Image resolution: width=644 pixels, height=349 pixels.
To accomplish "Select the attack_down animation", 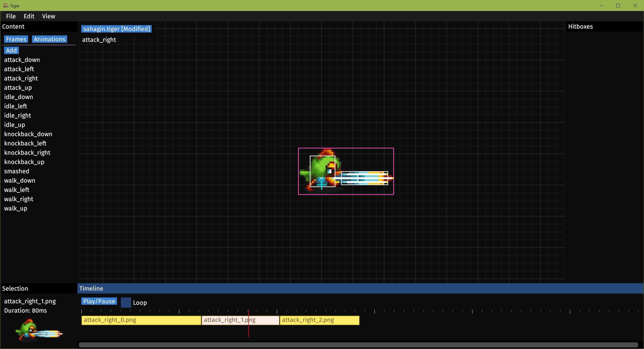I will [x=22, y=60].
